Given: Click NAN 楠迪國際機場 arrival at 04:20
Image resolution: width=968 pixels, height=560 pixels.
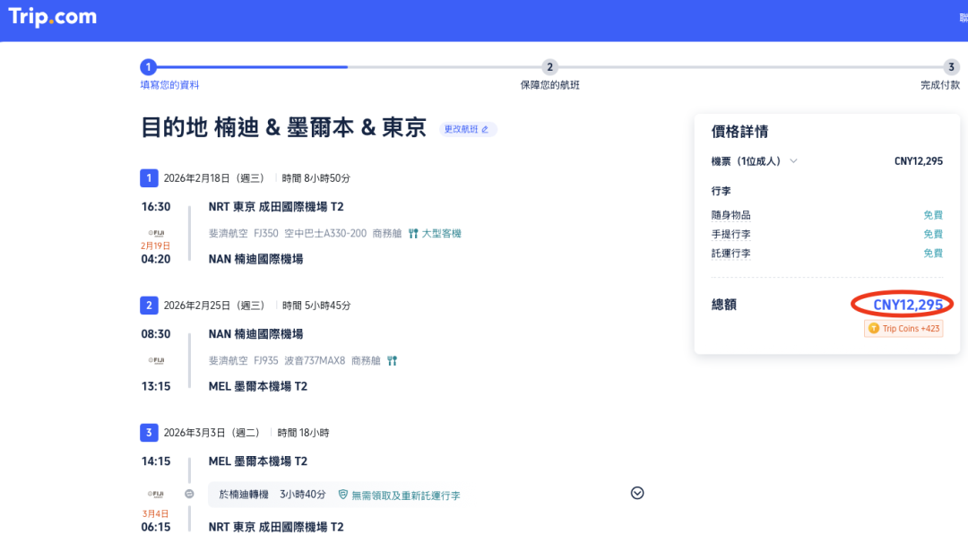Looking at the screenshot, I should point(255,259).
